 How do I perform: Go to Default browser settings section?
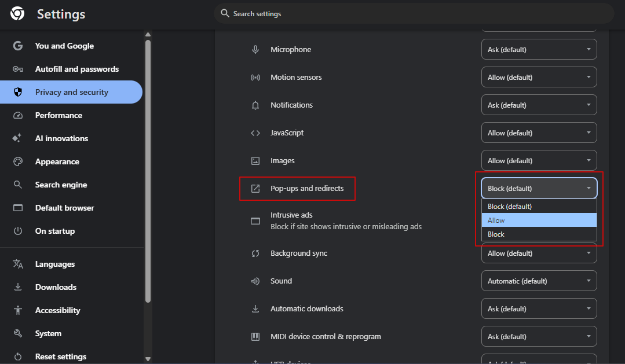(71, 208)
